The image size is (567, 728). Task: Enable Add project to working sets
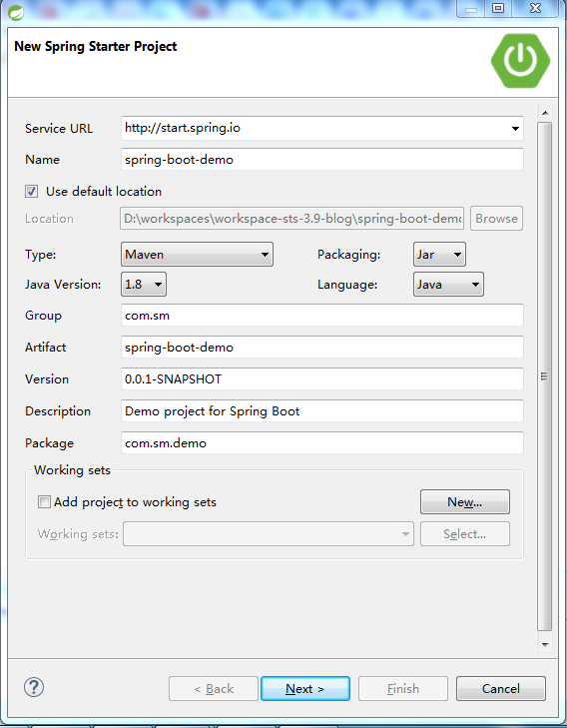coord(44,502)
